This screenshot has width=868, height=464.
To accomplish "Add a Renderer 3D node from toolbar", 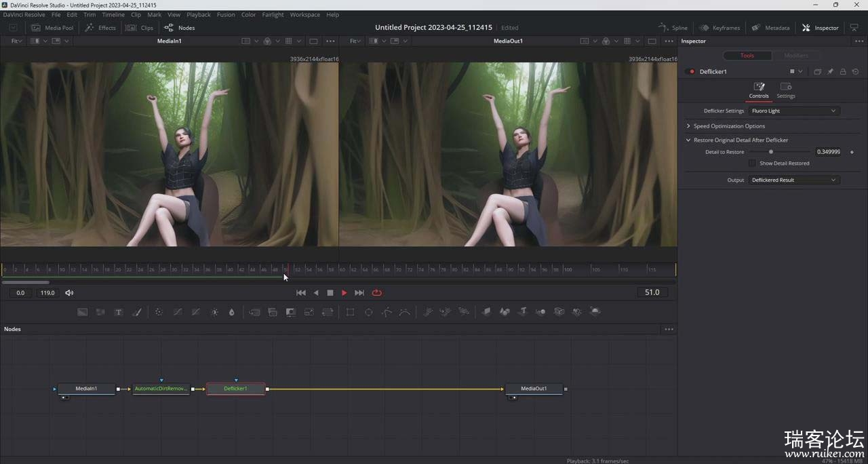I will click(x=595, y=312).
